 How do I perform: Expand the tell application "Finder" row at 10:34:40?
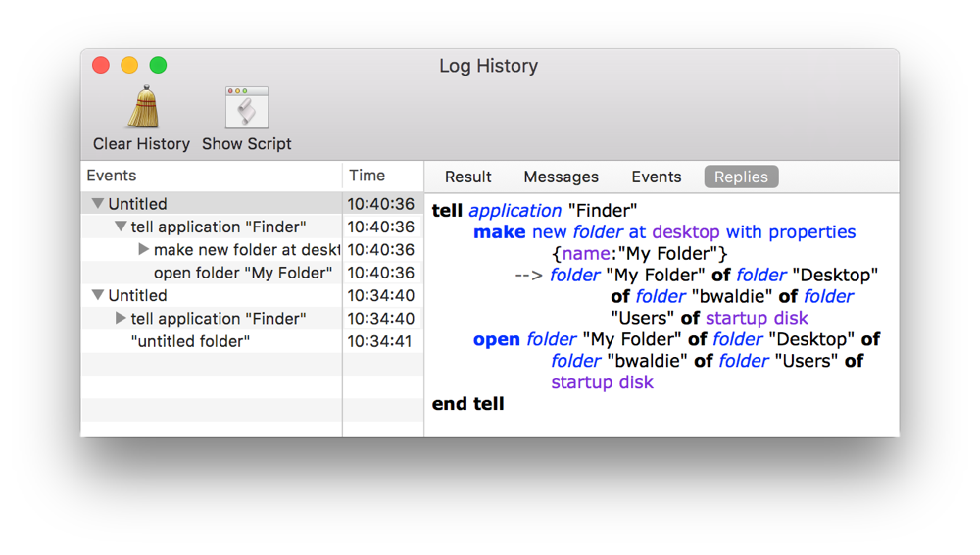121,318
